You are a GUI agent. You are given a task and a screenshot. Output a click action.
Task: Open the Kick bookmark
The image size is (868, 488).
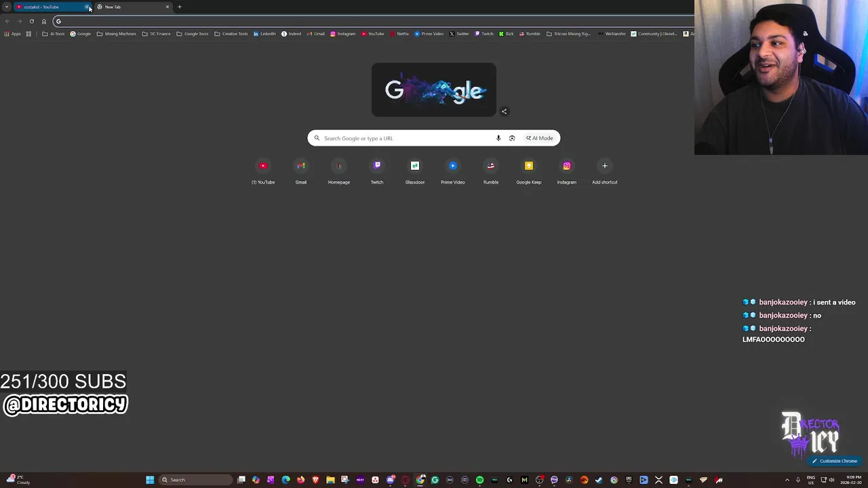507,34
